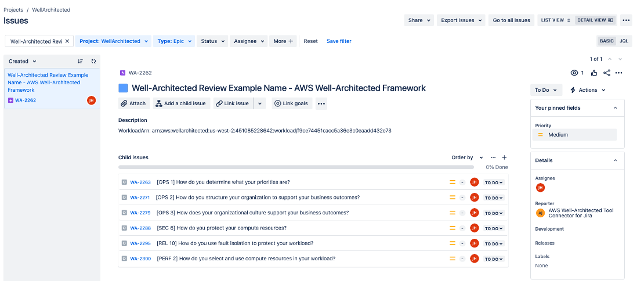
Task: Click JH assignee avatar in Details
Action: [x=540, y=188]
